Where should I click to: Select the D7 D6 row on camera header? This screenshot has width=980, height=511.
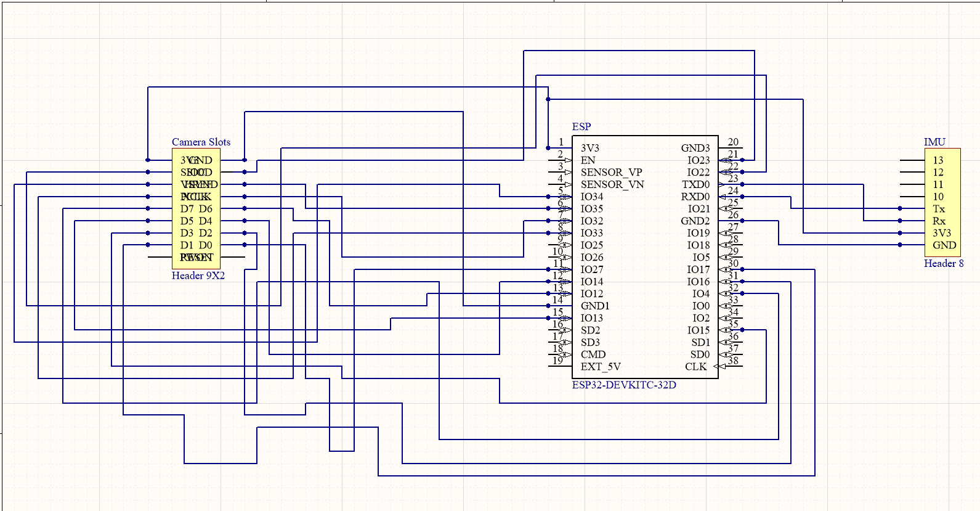[196, 209]
